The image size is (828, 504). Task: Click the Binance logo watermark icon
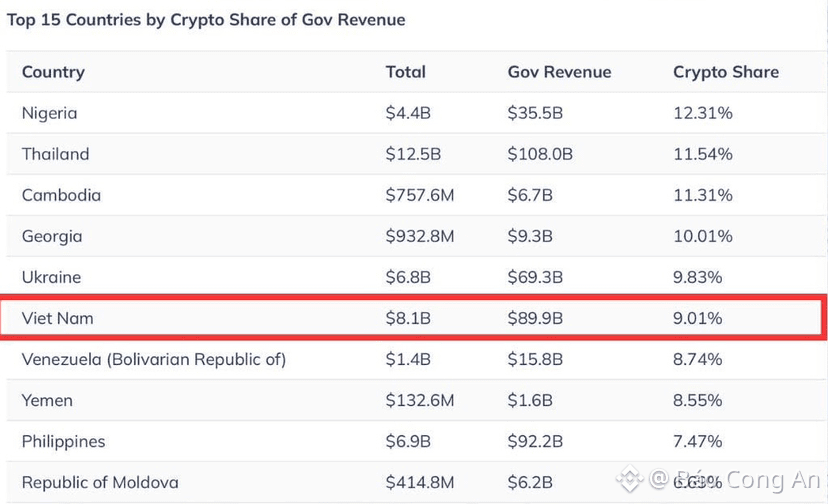(630, 479)
